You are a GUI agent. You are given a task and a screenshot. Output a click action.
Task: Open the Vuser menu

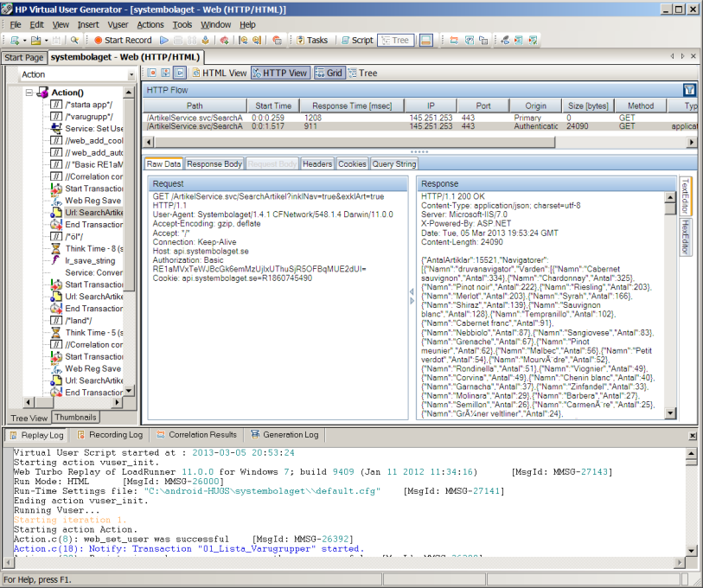tap(118, 25)
